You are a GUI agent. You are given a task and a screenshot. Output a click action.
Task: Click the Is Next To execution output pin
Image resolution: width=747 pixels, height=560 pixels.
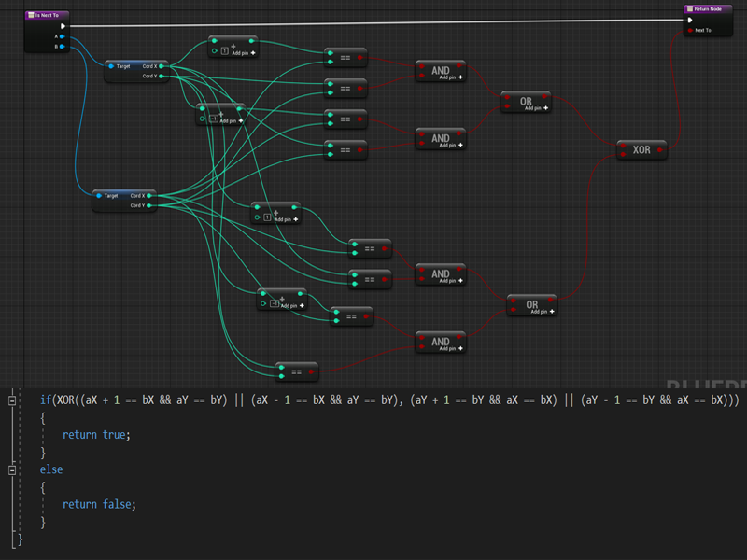63,26
